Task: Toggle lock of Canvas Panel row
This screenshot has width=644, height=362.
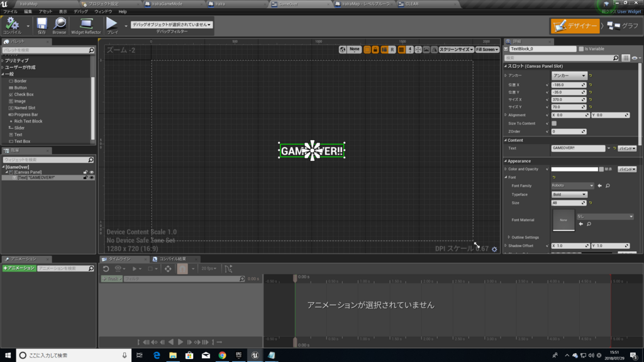Action: click(86, 172)
